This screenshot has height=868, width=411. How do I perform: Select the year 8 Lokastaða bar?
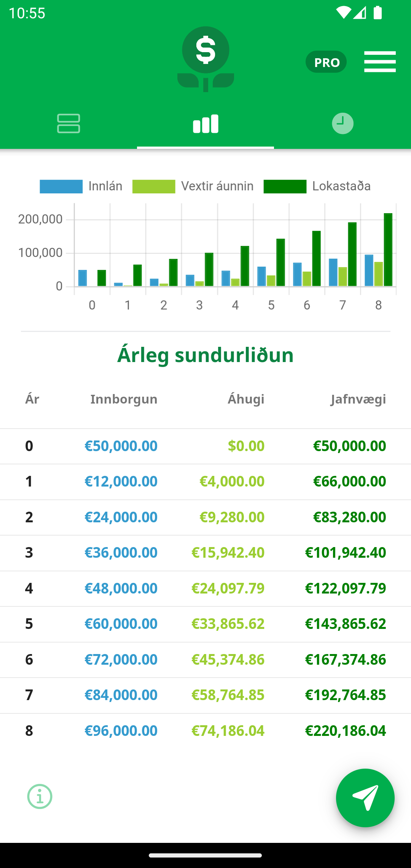pyautogui.click(x=388, y=250)
